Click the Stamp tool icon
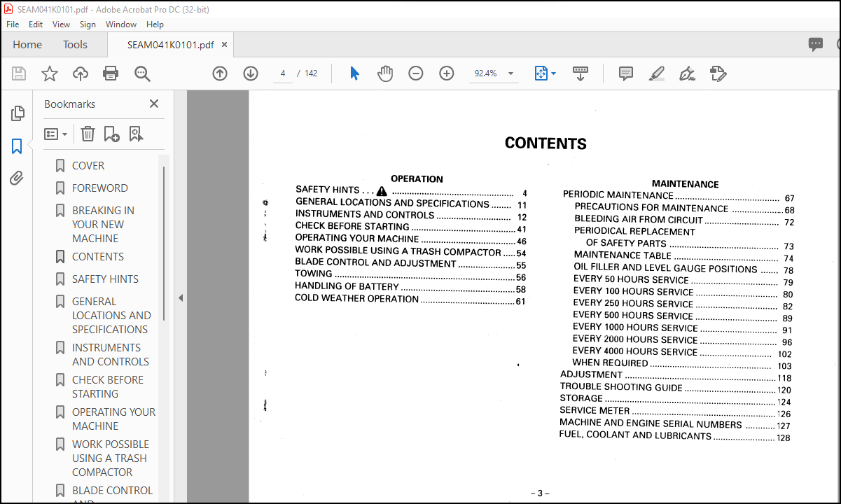The height and width of the screenshot is (504, 841). [718, 73]
